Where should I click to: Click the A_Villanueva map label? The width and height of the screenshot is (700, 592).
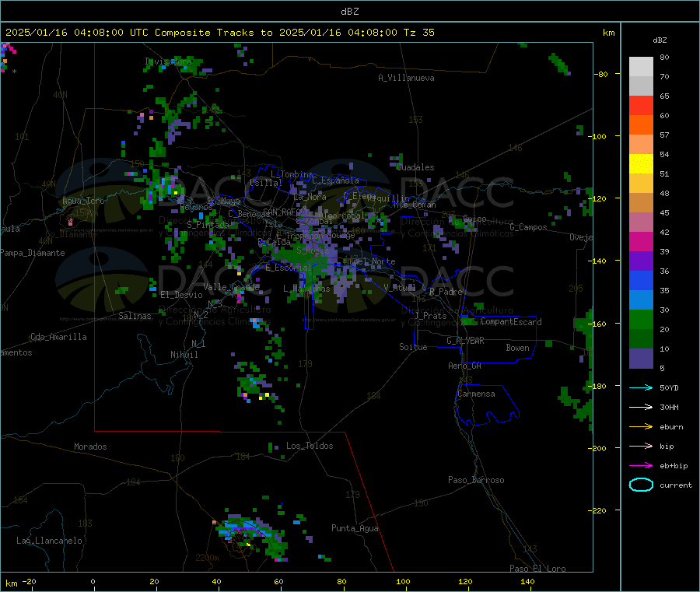click(x=406, y=78)
